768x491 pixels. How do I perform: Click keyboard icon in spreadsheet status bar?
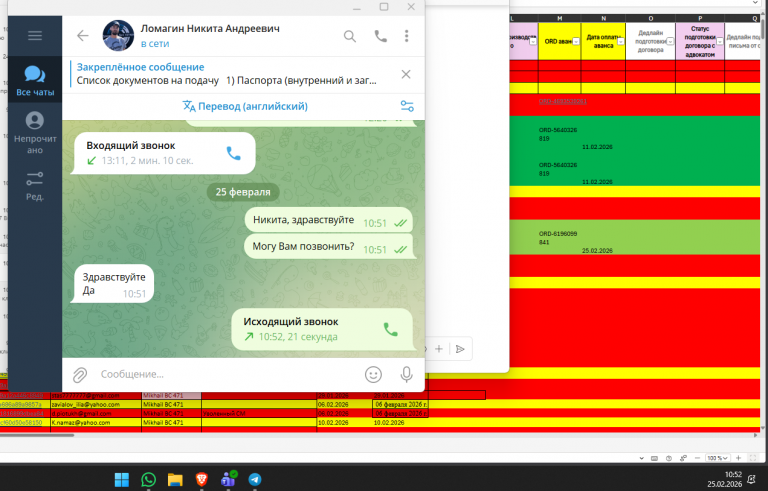pos(654,458)
